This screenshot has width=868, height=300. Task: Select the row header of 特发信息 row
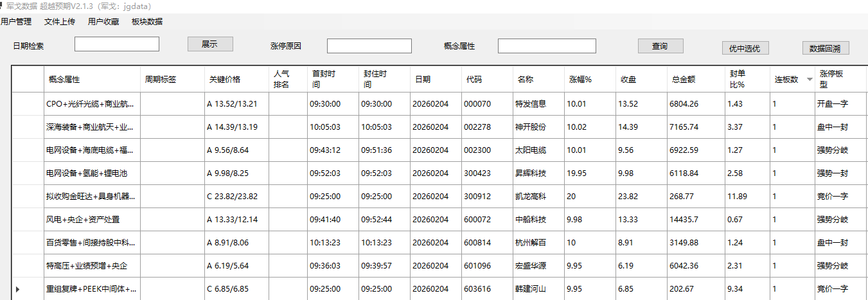pyautogui.click(x=28, y=103)
